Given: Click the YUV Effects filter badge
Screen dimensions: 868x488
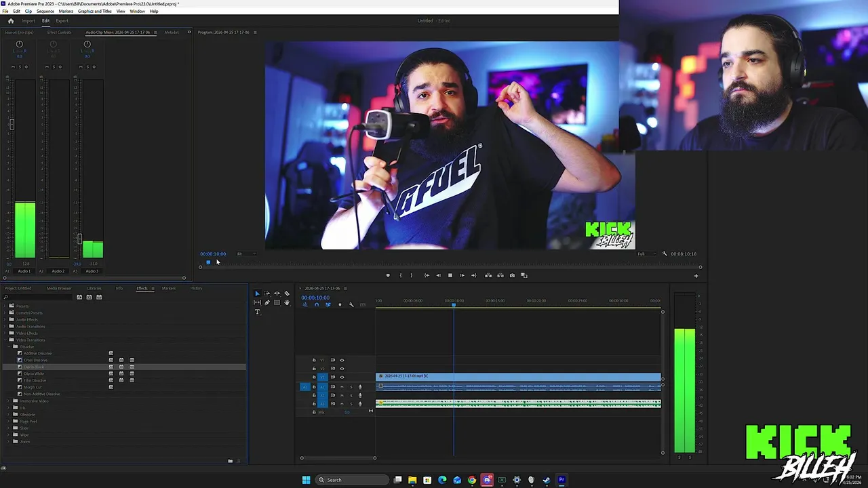Looking at the screenshot, I should [x=99, y=297].
